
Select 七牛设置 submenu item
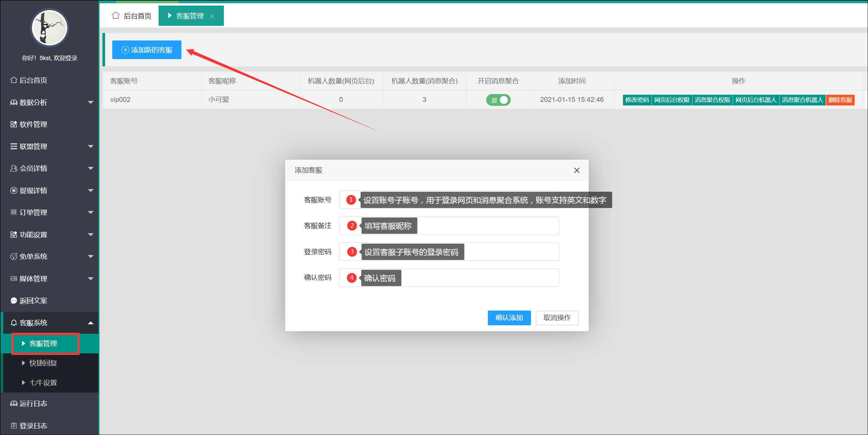tap(43, 382)
